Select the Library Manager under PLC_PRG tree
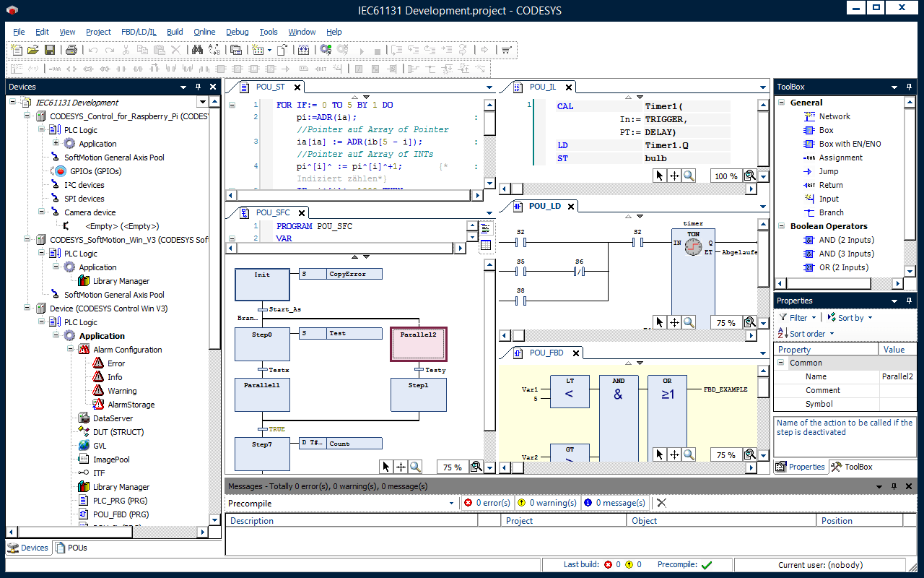924x578 pixels. click(121, 487)
